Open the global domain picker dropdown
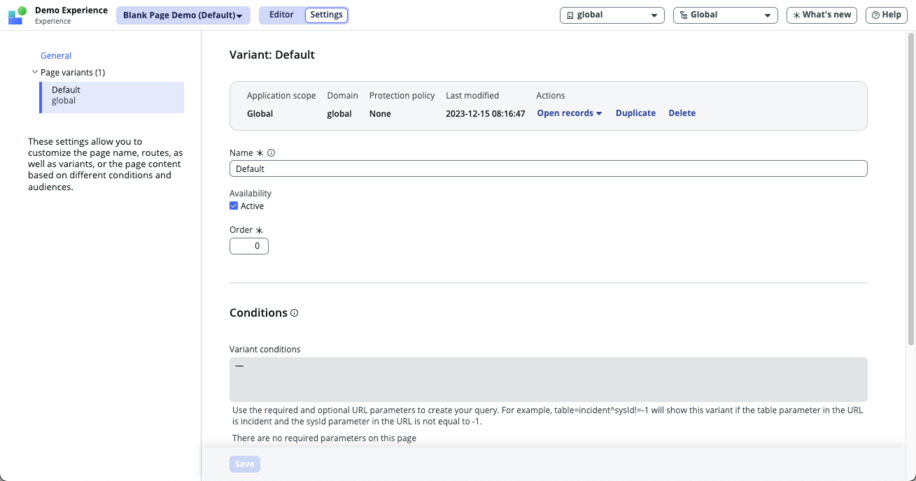Image resolution: width=916 pixels, height=481 pixels. point(612,15)
